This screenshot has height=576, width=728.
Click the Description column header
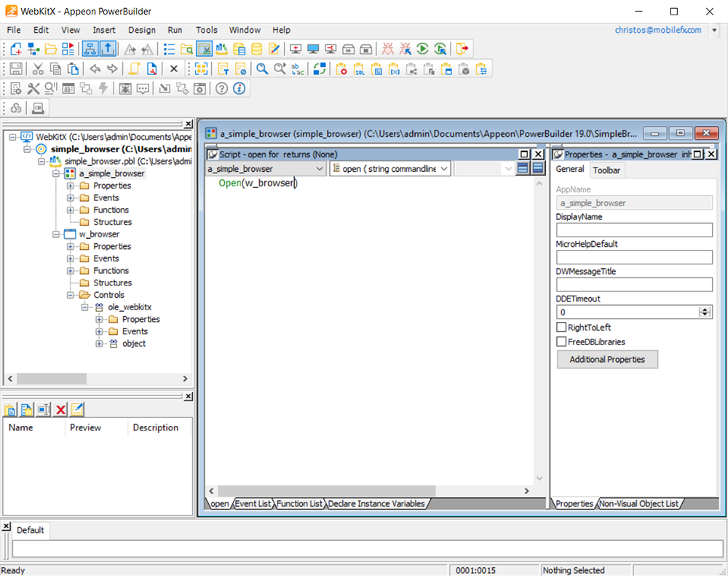click(x=156, y=427)
